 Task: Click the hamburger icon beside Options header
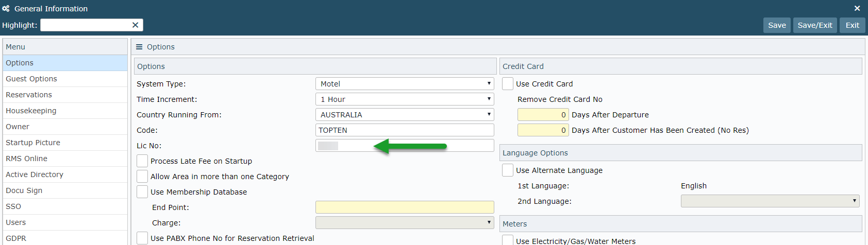139,47
